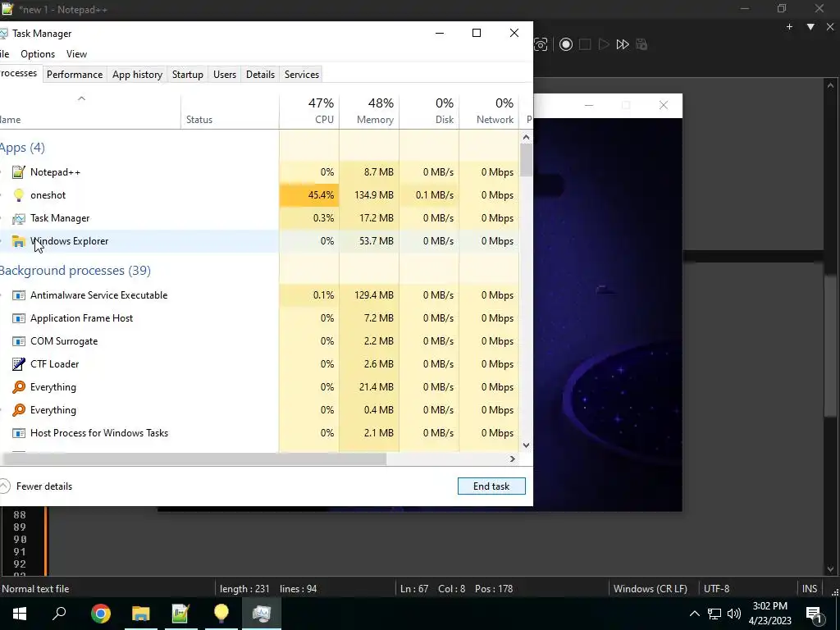Image resolution: width=840 pixels, height=630 pixels.
Task: Select the Application Frame Host icon
Action: 19,318
